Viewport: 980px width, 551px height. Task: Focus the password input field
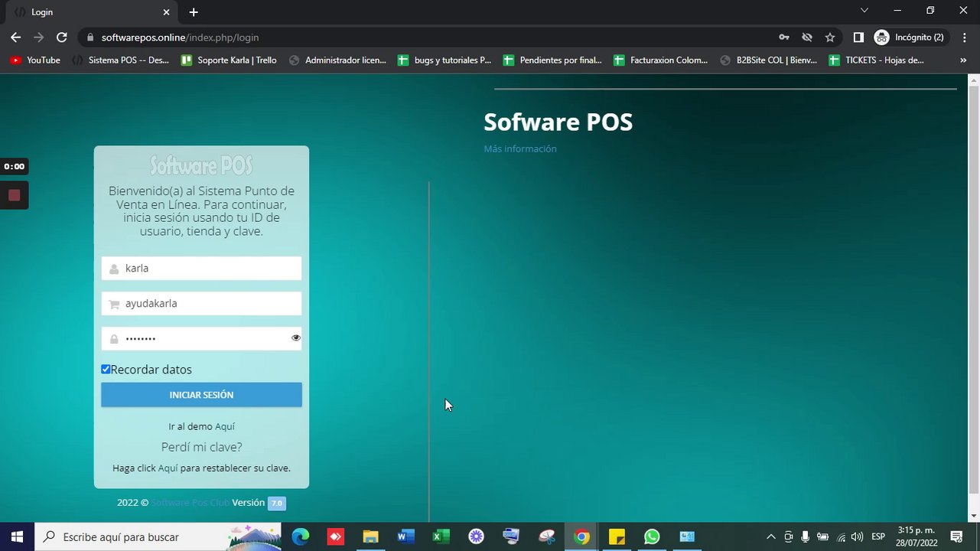(201, 338)
